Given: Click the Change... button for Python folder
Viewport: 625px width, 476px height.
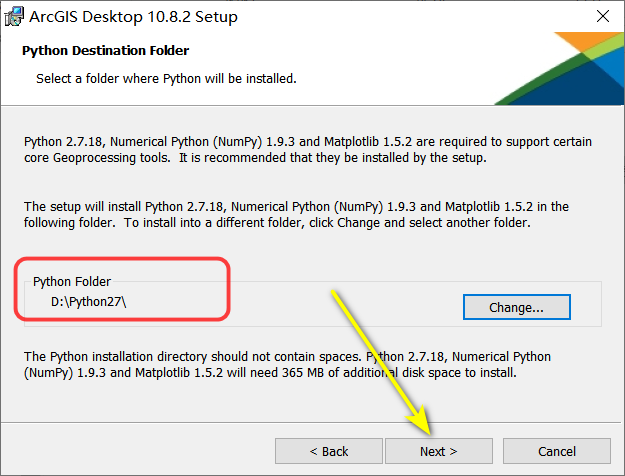Looking at the screenshot, I should (x=516, y=308).
